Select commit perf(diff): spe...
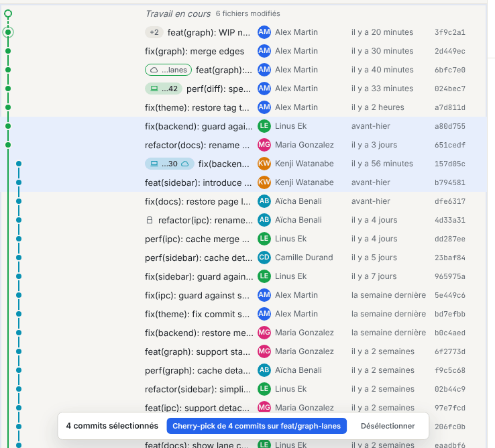This screenshot has width=495, height=448. (219, 89)
